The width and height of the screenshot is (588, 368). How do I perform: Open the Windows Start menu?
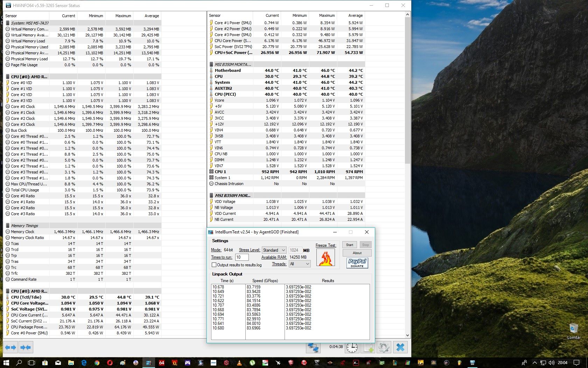point(6,363)
